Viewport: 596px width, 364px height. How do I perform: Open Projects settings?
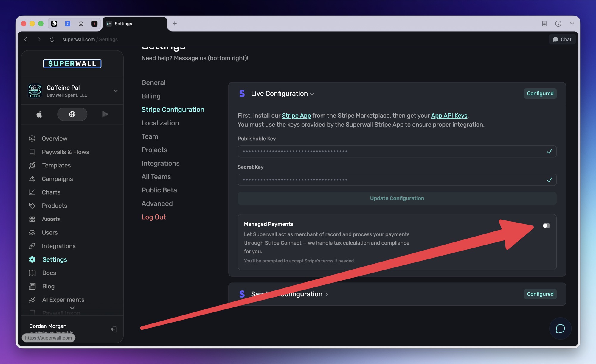point(154,150)
